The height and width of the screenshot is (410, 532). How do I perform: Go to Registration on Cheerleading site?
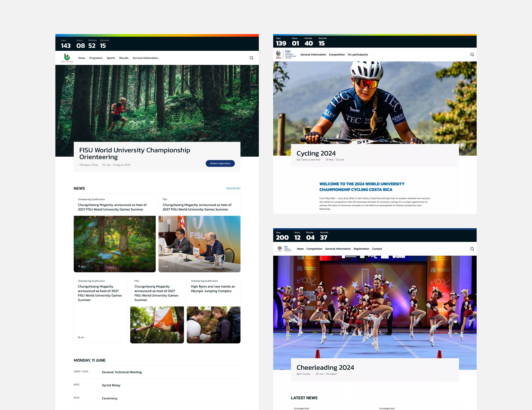pyautogui.click(x=361, y=249)
